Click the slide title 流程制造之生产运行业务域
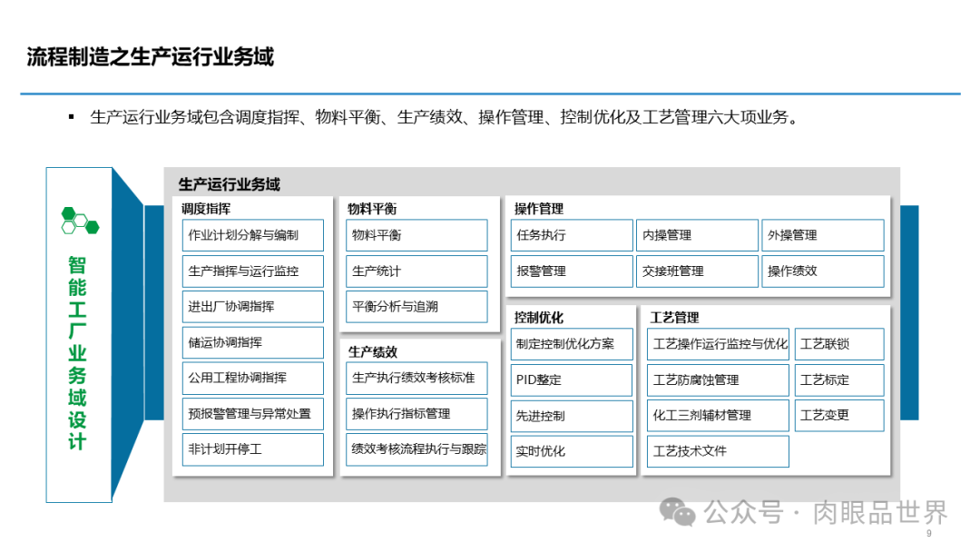 [x=150, y=57]
